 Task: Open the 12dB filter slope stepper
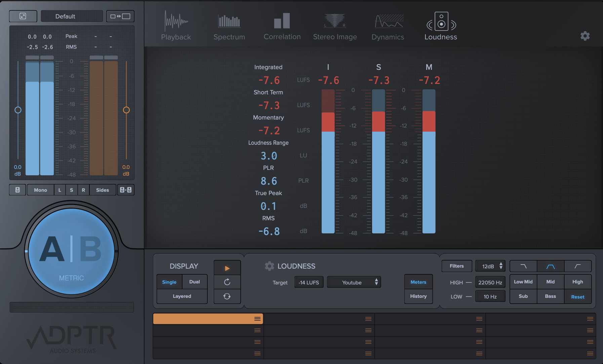point(490,266)
